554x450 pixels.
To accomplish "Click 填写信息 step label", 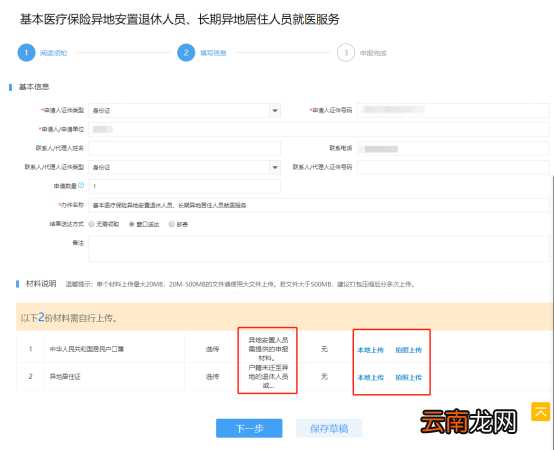I will pyautogui.click(x=213, y=53).
